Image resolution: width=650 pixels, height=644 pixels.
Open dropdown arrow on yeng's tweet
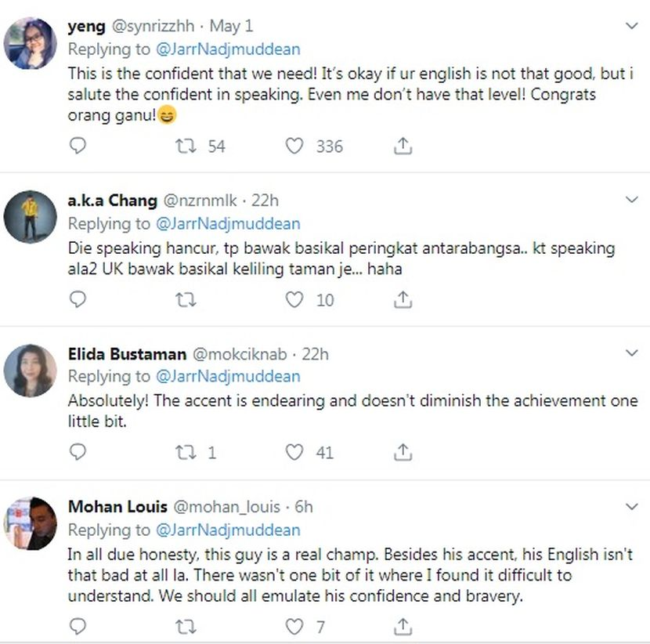coord(631,26)
